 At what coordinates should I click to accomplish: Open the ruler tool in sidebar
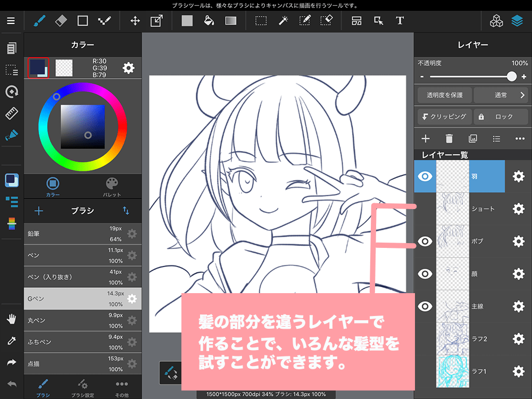pos(12,113)
